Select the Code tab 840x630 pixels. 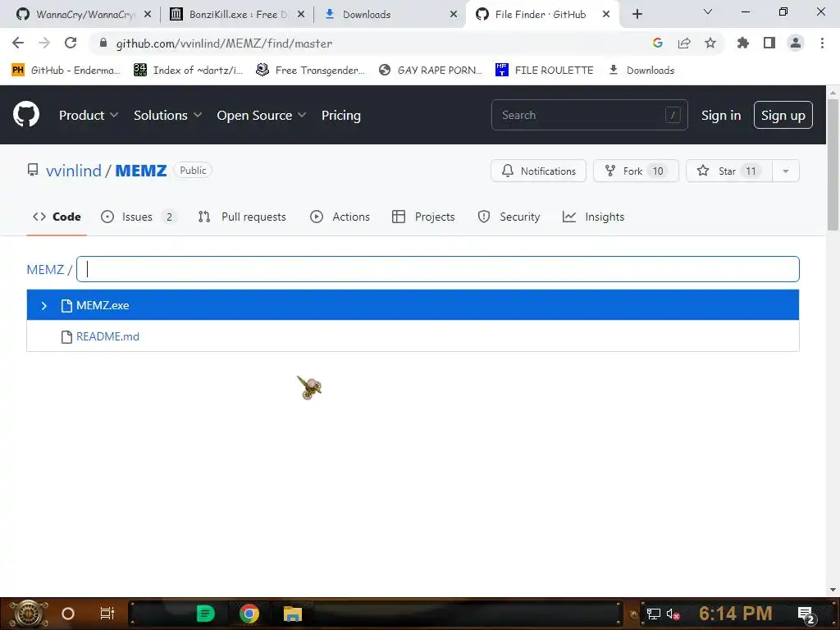[57, 217]
